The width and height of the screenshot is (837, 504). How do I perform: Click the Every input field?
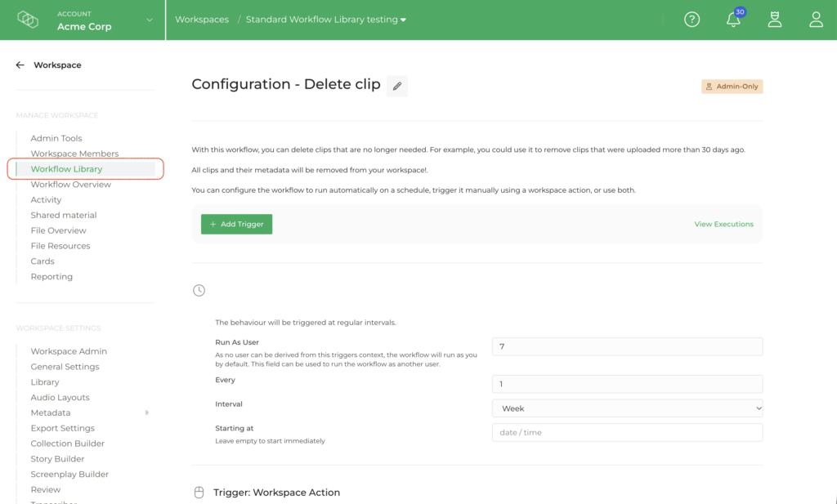coord(627,384)
